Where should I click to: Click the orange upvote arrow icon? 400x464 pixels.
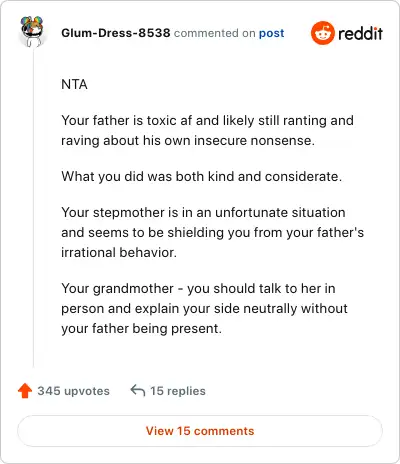point(25,391)
